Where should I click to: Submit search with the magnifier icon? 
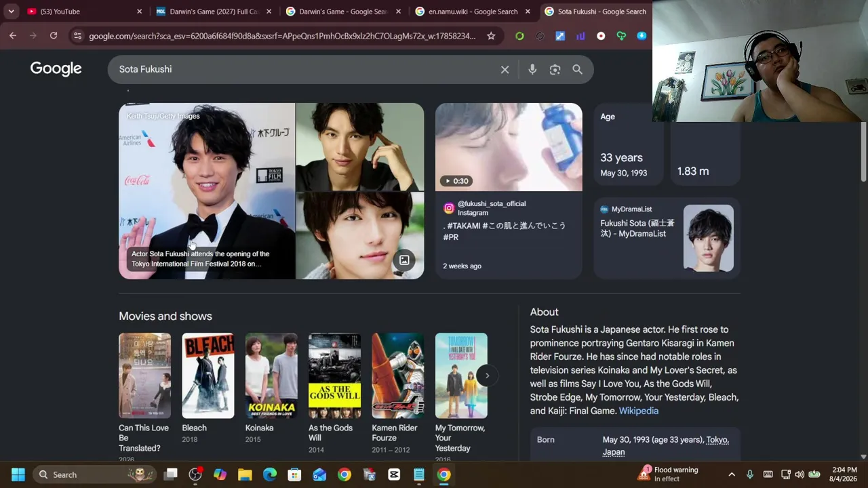(577, 69)
